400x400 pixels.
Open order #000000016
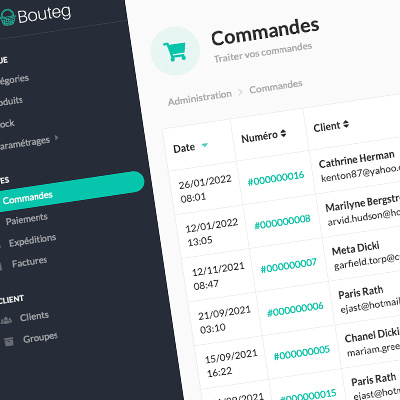point(276,178)
